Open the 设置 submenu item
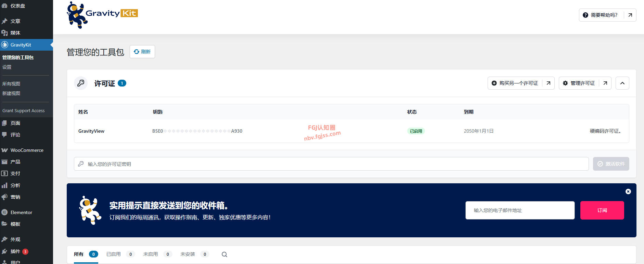Viewport: 644px width, 264px height. [7, 67]
